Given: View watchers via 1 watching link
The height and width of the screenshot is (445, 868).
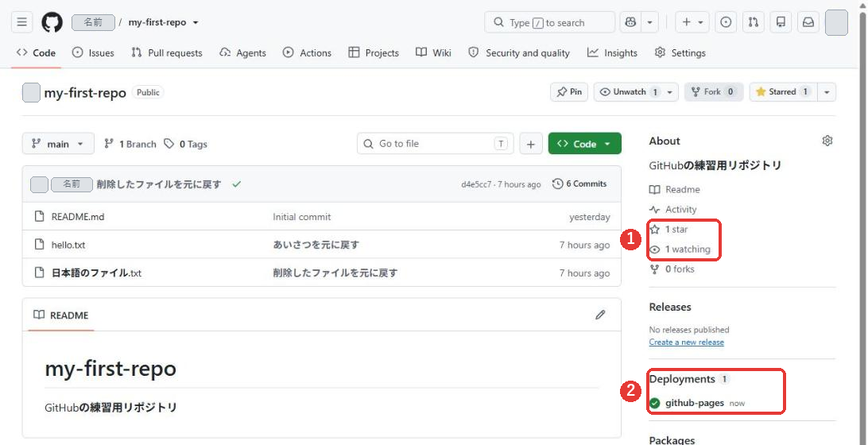Looking at the screenshot, I should tap(680, 249).
